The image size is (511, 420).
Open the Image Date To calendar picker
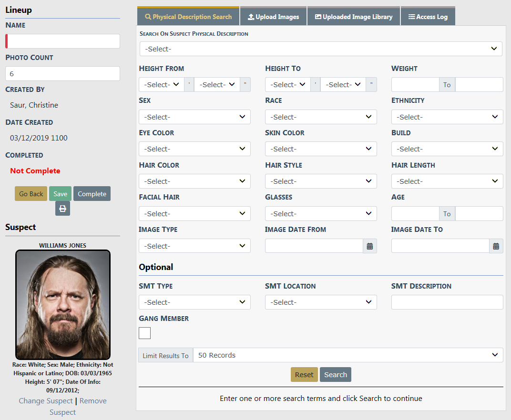tap(496, 246)
